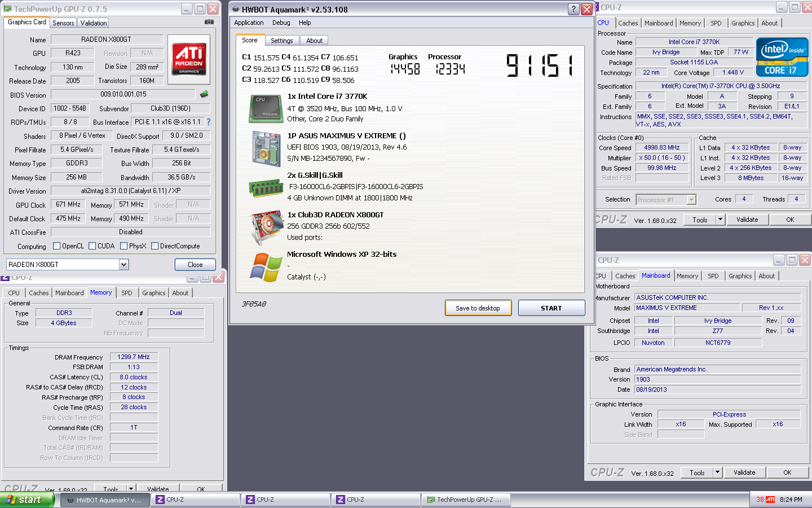Click the ASUS motherboard icon in Aquamark
812x508 pixels.
266,148
